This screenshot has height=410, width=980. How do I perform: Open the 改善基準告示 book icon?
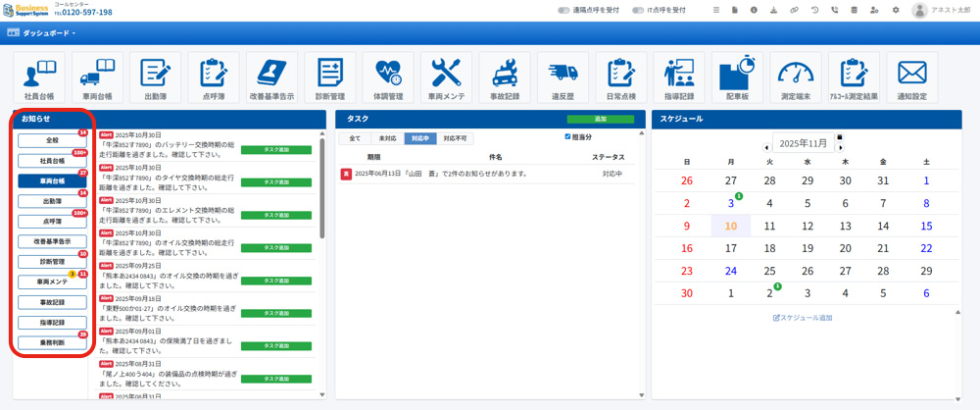pyautogui.click(x=271, y=78)
